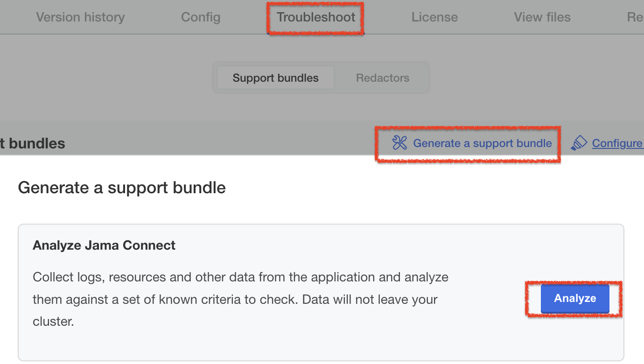644x364 pixels.
Task: Open the Configure link
Action: (618, 143)
